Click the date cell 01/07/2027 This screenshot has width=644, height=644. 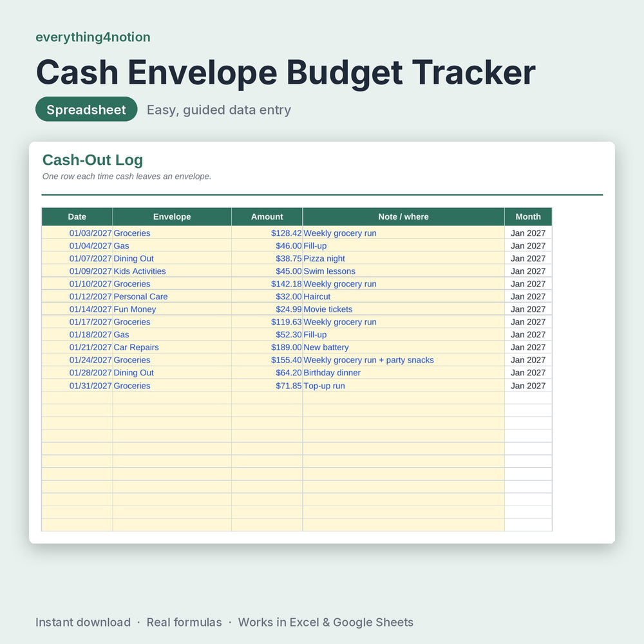coord(77,258)
